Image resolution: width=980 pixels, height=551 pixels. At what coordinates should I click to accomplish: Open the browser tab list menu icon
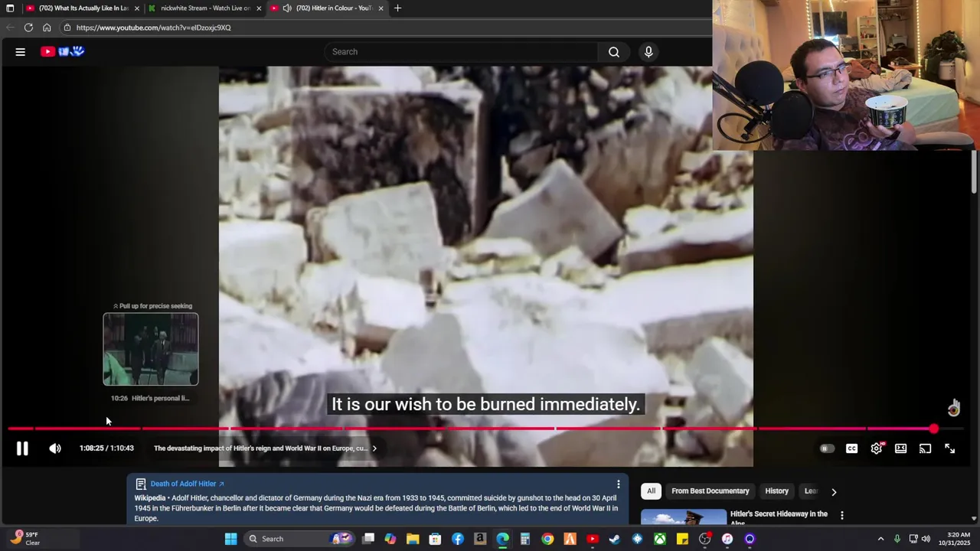coord(10,8)
